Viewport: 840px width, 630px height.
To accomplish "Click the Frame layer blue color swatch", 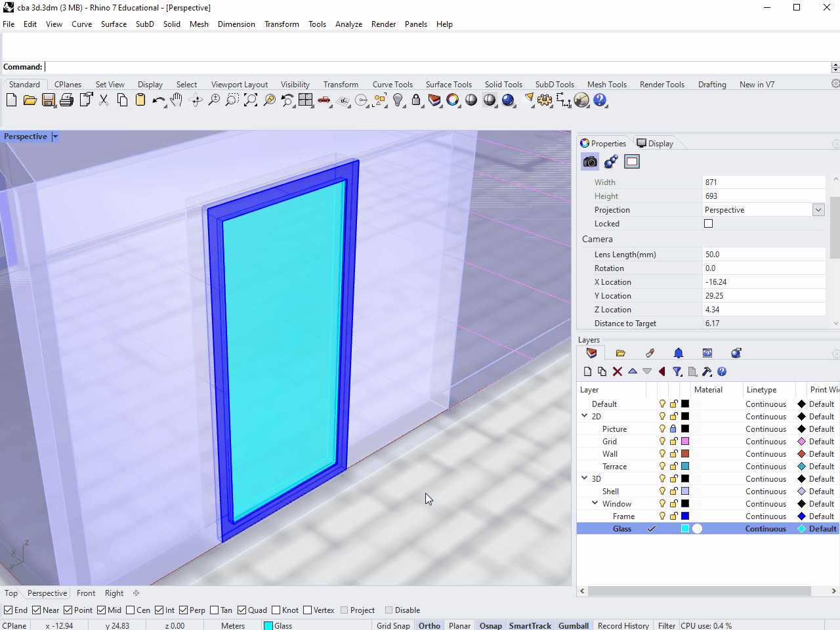I will [x=685, y=516].
